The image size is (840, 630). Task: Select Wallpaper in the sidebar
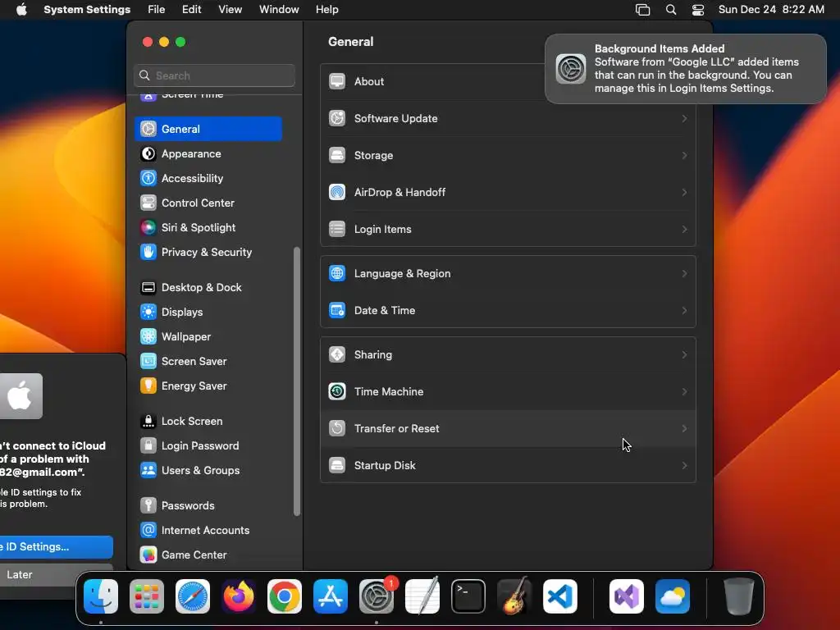pos(208,337)
